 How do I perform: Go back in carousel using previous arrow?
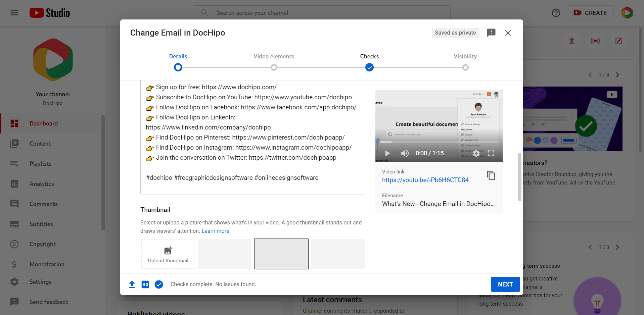(x=590, y=75)
